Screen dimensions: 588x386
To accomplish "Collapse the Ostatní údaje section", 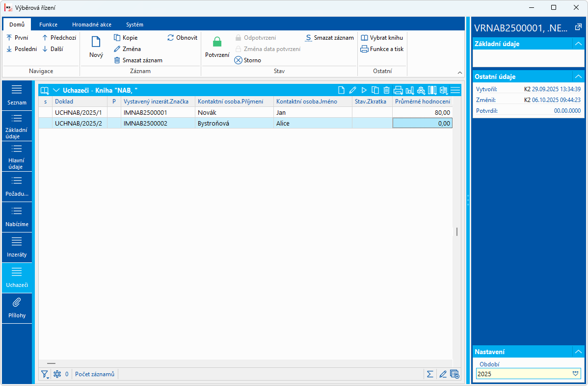I will pyautogui.click(x=578, y=77).
